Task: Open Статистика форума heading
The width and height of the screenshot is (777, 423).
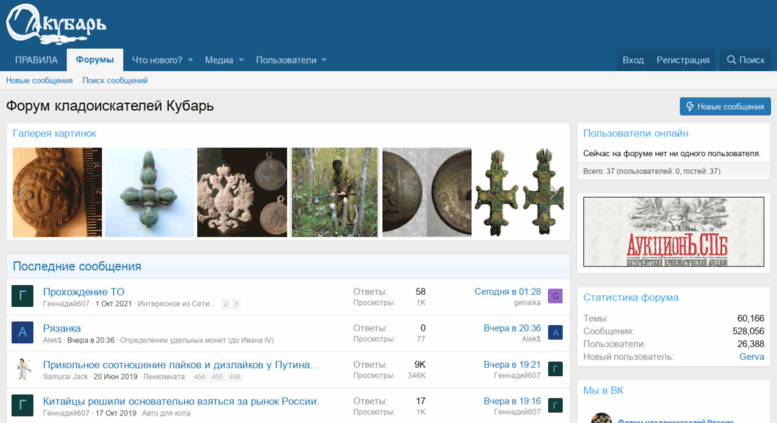Action: click(x=631, y=297)
